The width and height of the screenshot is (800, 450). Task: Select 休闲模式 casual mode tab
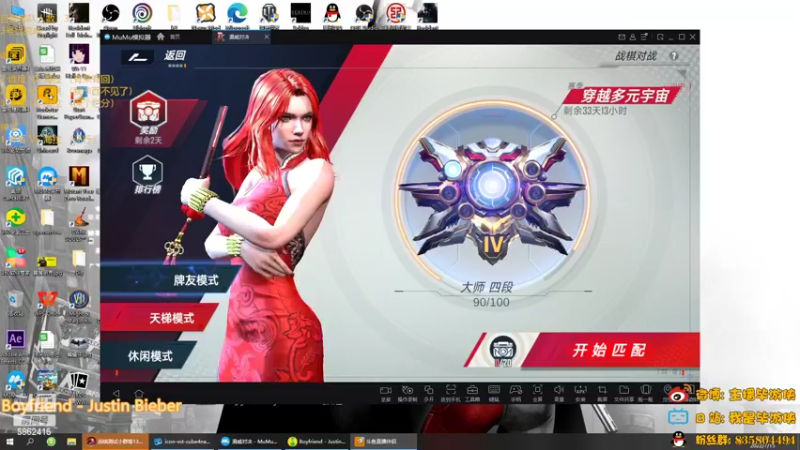pos(150,356)
